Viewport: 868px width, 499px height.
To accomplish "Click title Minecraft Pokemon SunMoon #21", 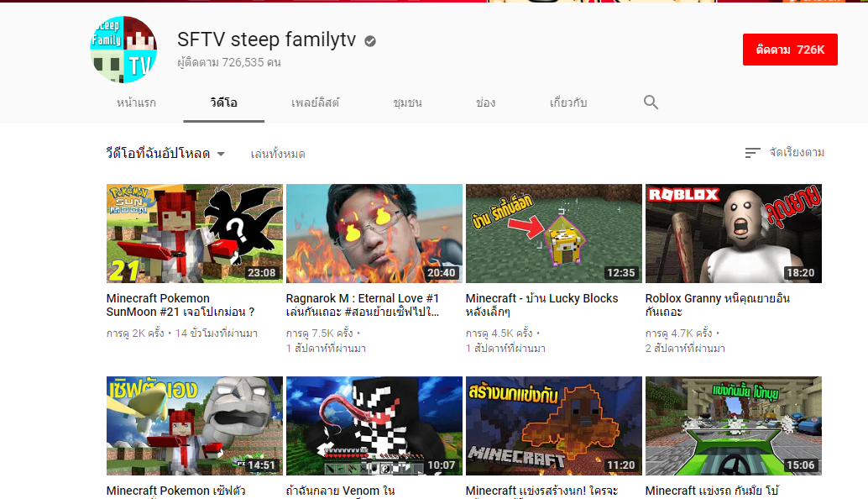I will tap(180, 305).
